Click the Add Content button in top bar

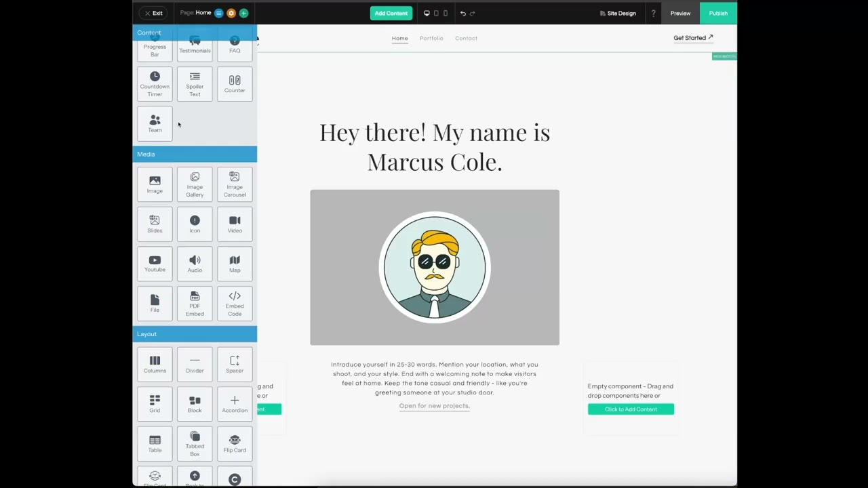click(391, 13)
